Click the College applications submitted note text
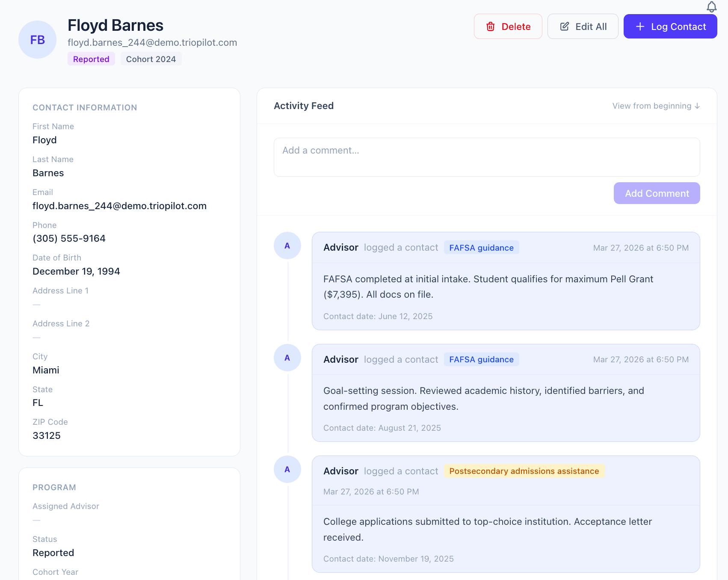This screenshot has width=728, height=580. (488, 530)
